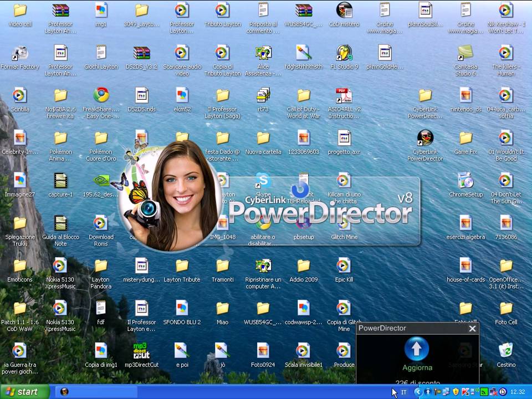Image resolution: width=532 pixels, height=399 pixels.
Task: Open the DS2DS_V3.2 archive
Action: point(141,53)
